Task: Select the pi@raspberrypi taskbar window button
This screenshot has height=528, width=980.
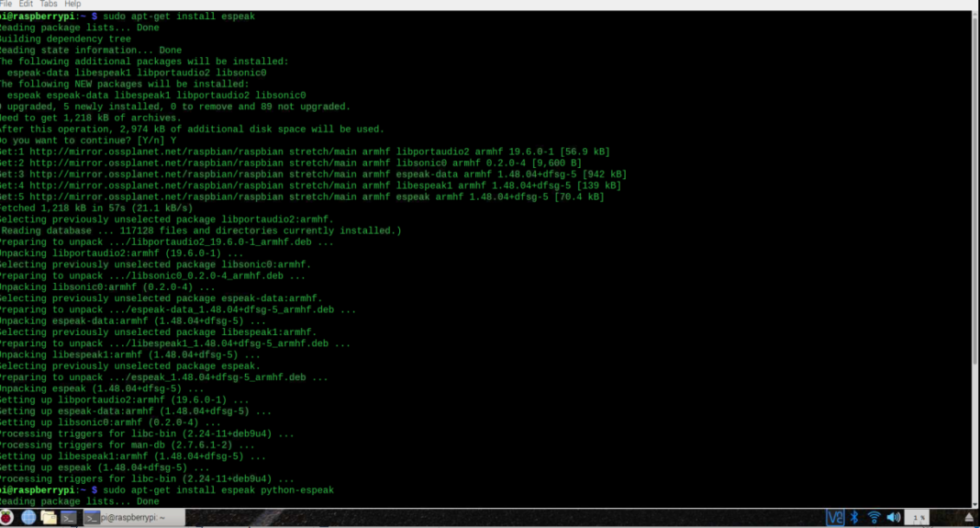Action: pos(134,518)
